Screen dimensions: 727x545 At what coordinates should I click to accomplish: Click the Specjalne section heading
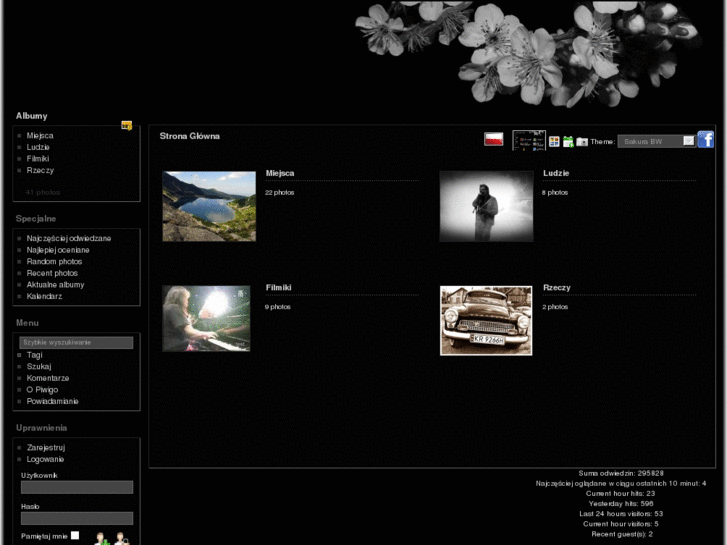[36, 218]
